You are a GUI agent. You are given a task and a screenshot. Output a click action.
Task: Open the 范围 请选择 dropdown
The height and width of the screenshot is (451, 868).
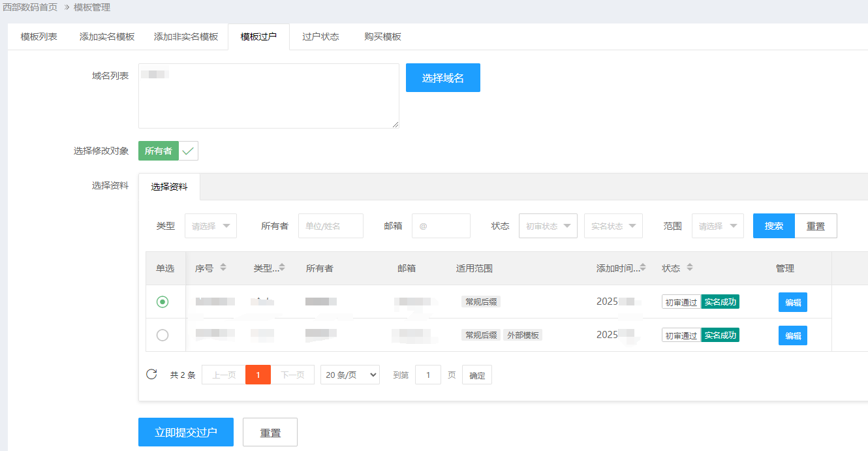click(718, 226)
